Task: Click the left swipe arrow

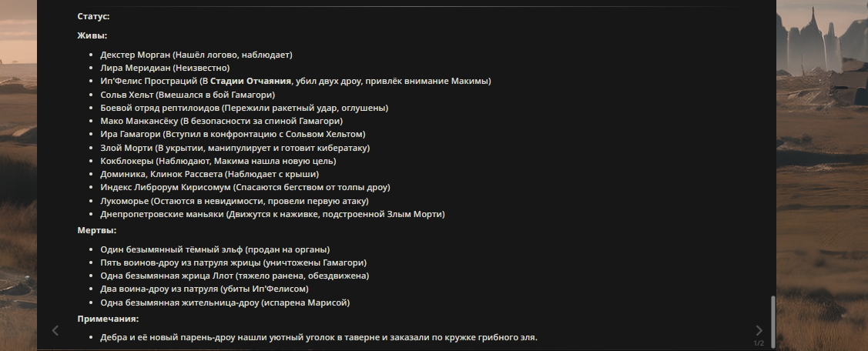Action: tap(55, 331)
